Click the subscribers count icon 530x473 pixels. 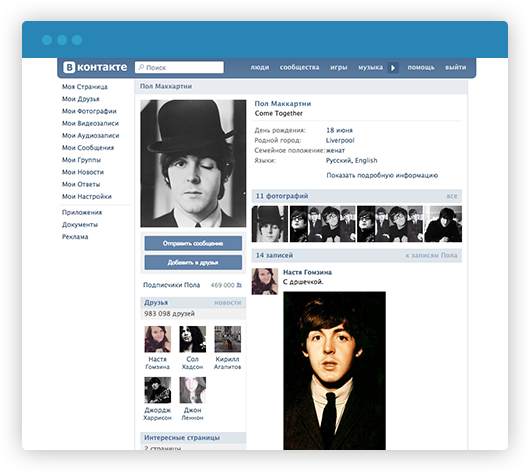coord(239,285)
